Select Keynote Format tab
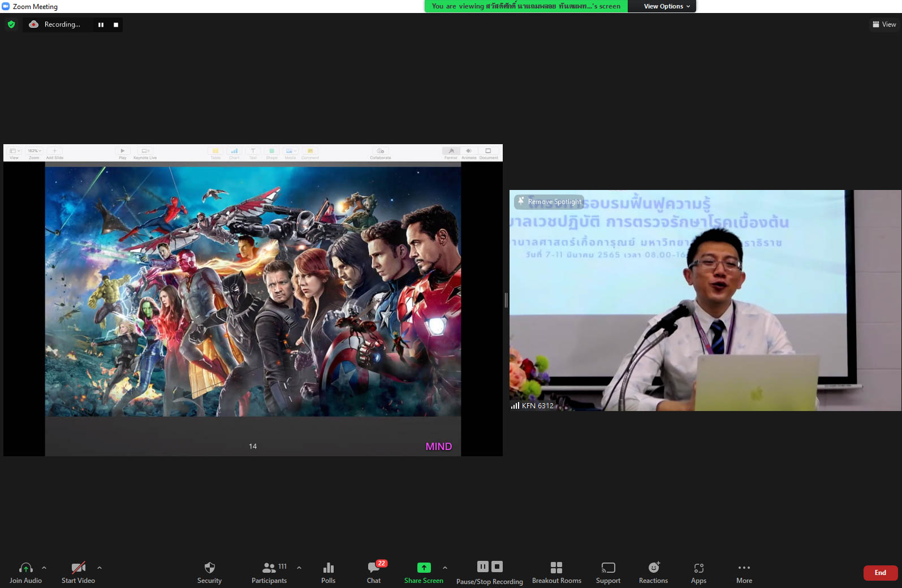The height and width of the screenshot is (588, 902). coord(451,152)
